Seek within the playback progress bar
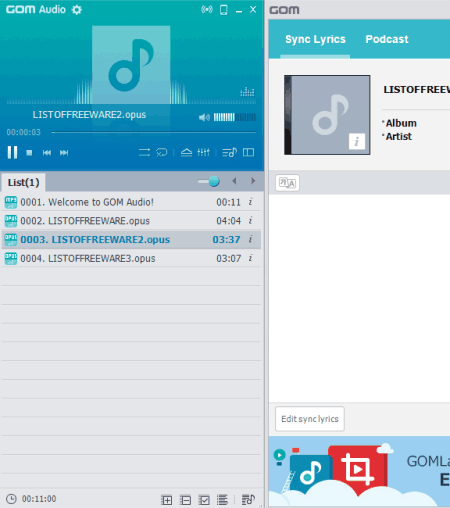This screenshot has width=450, height=508. click(x=154, y=132)
